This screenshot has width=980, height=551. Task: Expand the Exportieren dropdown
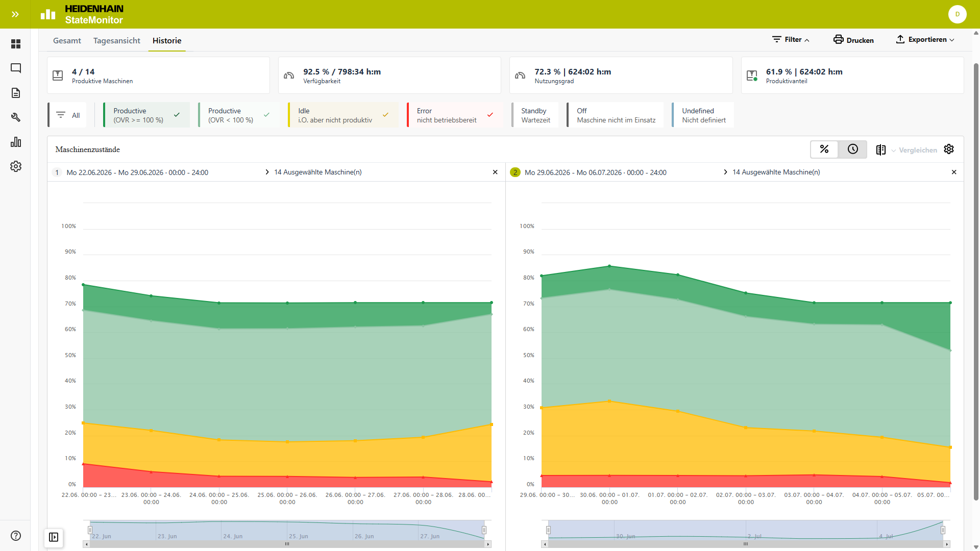pyautogui.click(x=925, y=40)
